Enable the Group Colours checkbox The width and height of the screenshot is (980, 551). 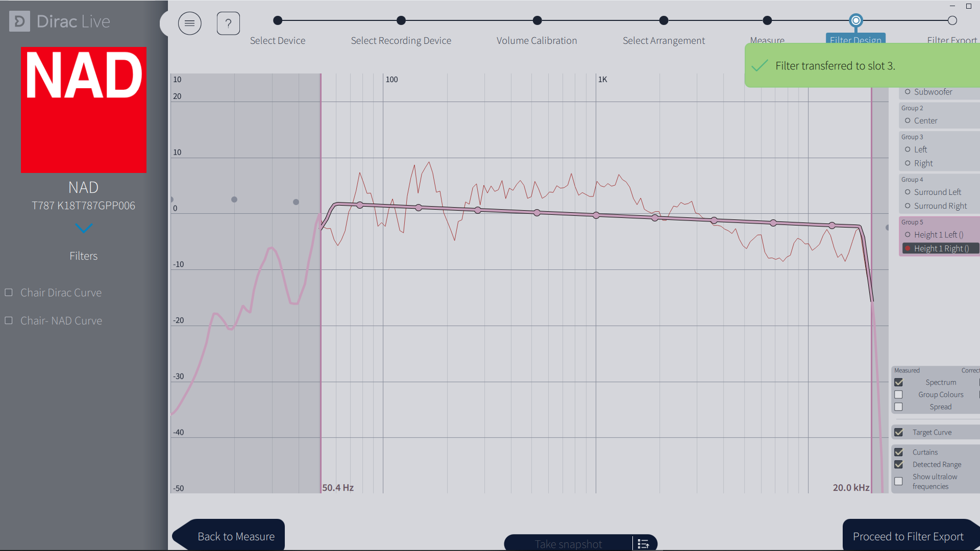pos(898,394)
